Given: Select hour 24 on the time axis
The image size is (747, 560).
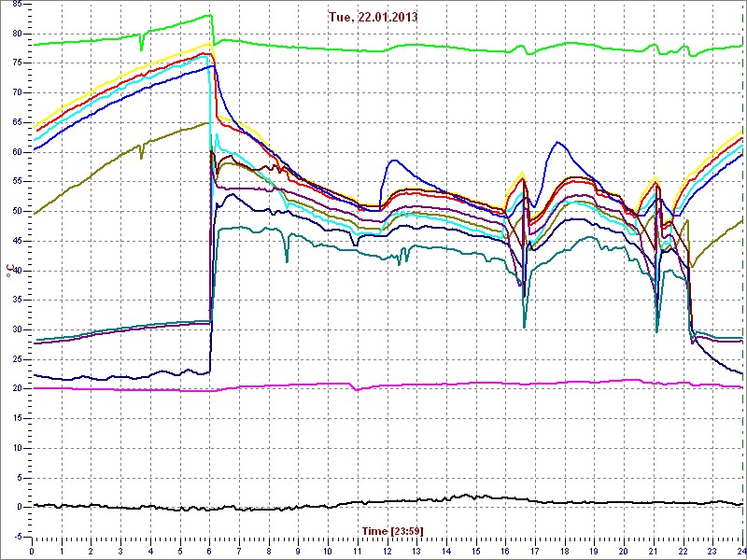Looking at the screenshot, I should tap(741, 552).
